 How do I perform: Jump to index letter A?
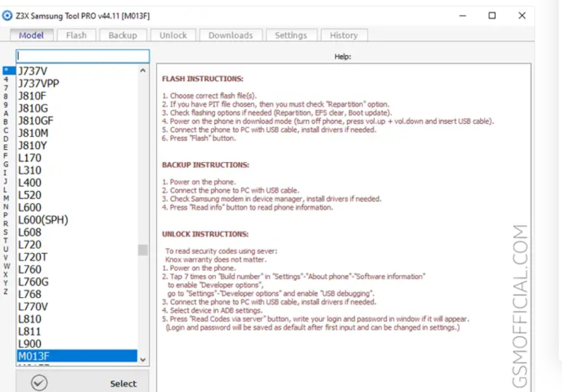point(5,113)
